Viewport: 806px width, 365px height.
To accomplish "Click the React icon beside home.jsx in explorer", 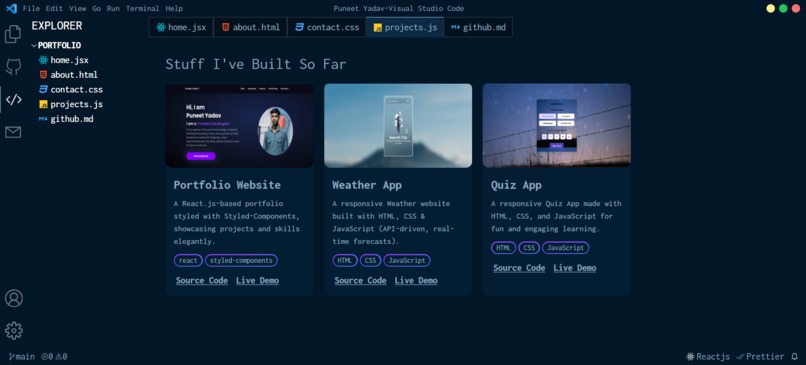I will 43,60.
